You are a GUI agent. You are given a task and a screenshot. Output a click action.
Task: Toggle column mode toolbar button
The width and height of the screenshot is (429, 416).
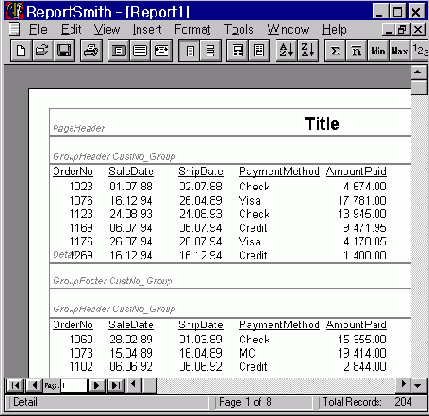pyautogui.click(x=190, y=51)
